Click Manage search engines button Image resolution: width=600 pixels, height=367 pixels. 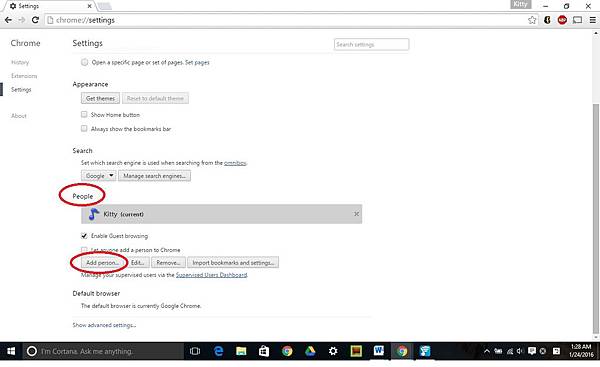(x=154, y=176)
